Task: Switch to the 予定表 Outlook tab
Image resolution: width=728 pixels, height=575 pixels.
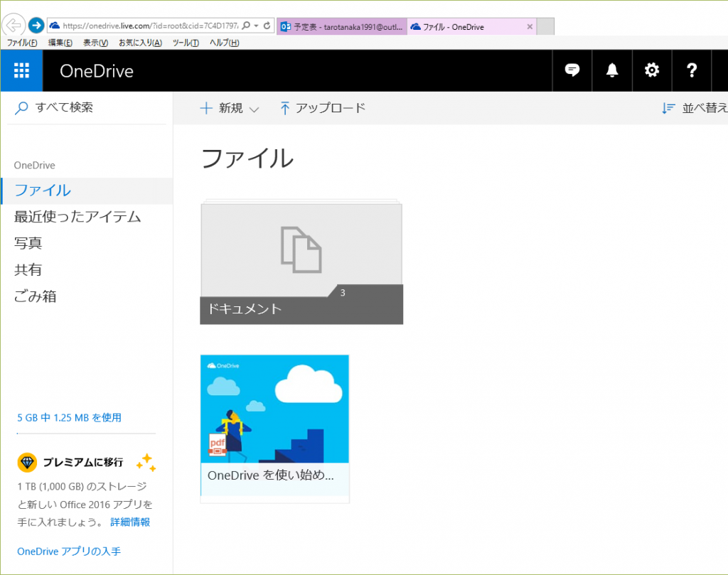Action: pyautogui.click(x=342, y=27)
